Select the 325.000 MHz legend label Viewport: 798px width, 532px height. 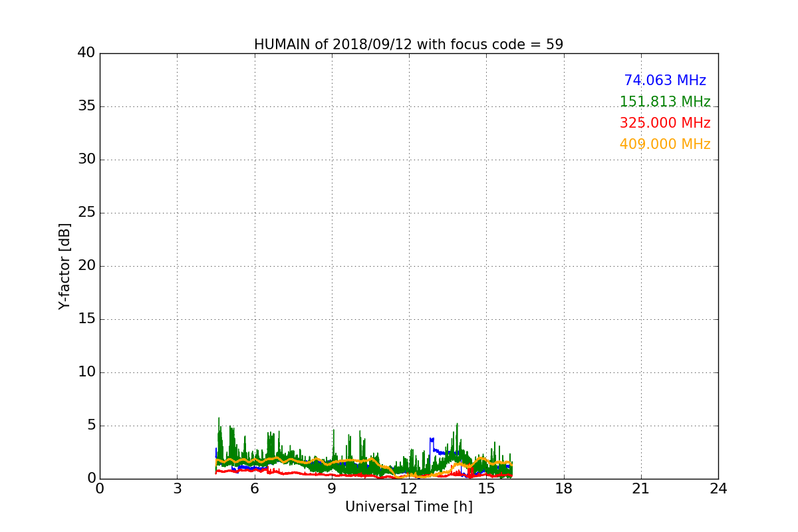[665, 123]
